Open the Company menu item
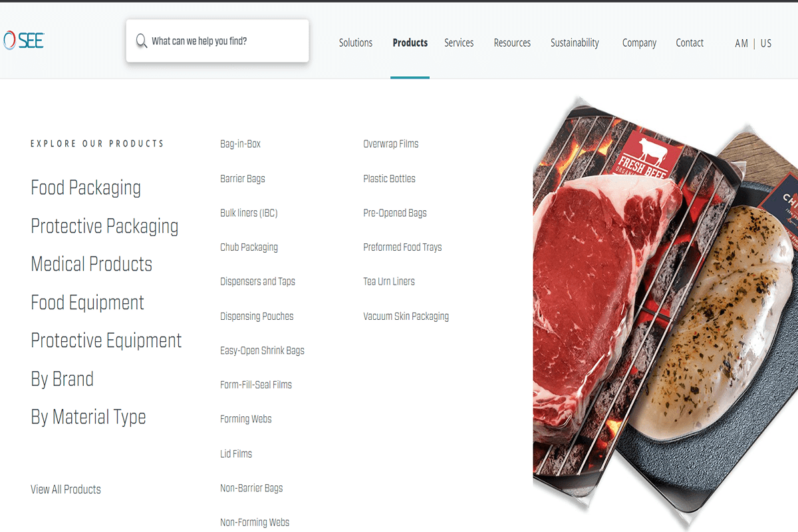 [x=639, y=43]
